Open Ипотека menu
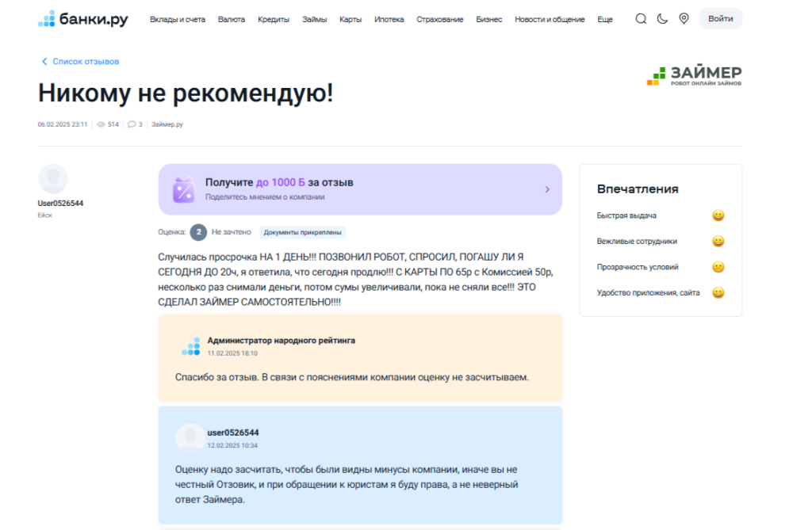This screenshot has width=812, height=530. (389, 19)
